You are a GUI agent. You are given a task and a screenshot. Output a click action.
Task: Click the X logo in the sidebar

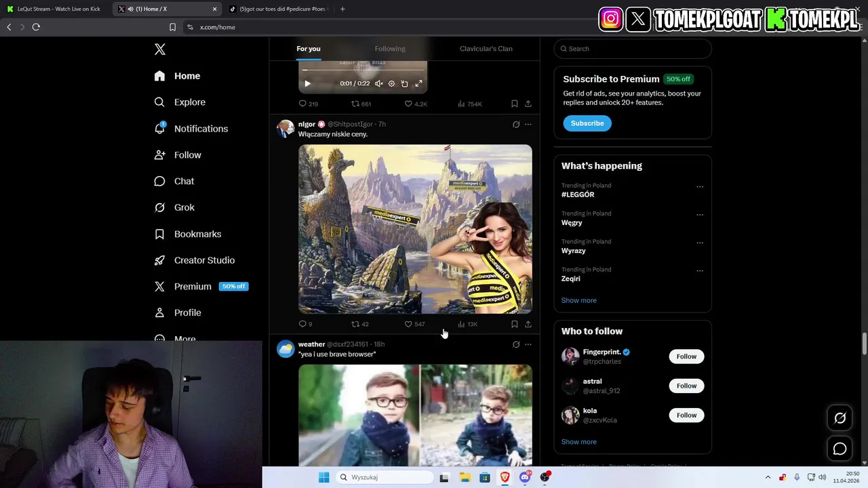point(160,49)
